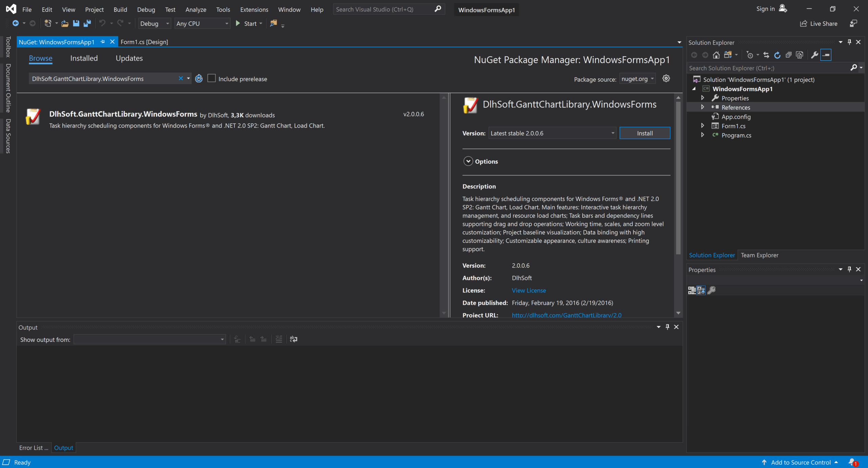
Task: Click the Install button
Action: pyautogui.click(x=644, y=133)
